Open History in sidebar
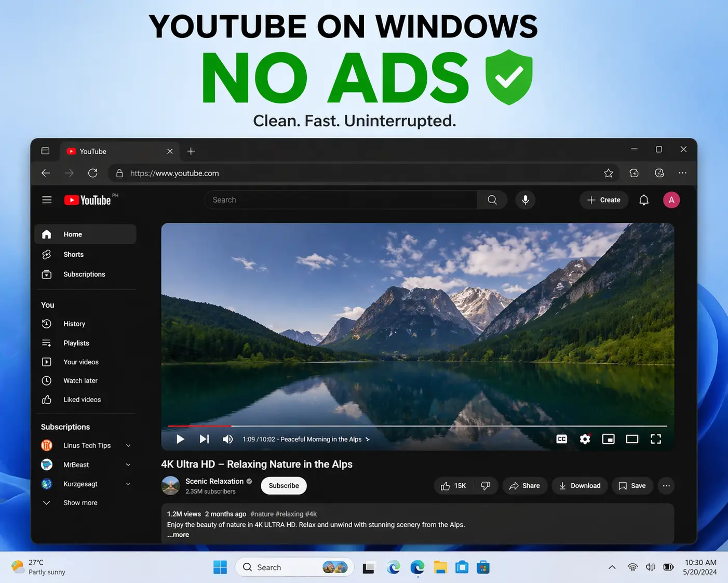Viewport: 728px width, 583px height. point(85,324)
